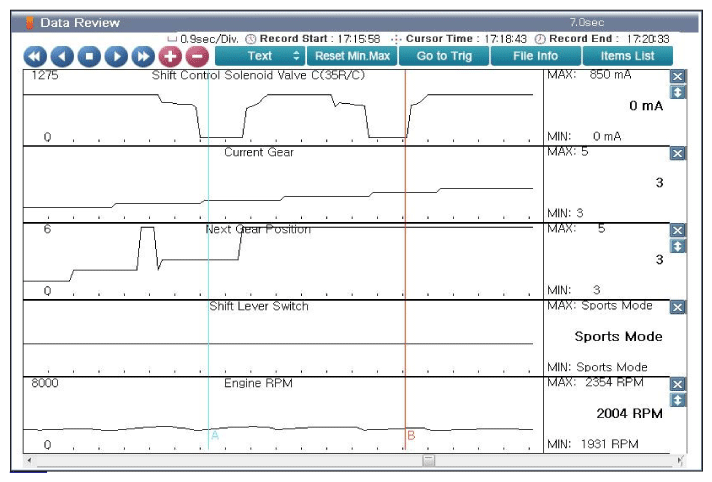712x482 pixels.
Task: Close the Shift Lever Switch graph
Action: point(677,308)
